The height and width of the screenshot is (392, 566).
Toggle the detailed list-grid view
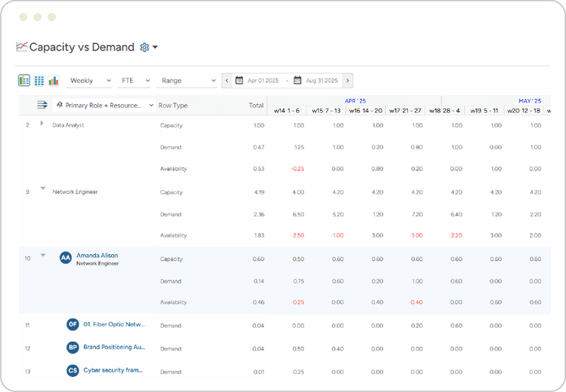click(24, 81)
